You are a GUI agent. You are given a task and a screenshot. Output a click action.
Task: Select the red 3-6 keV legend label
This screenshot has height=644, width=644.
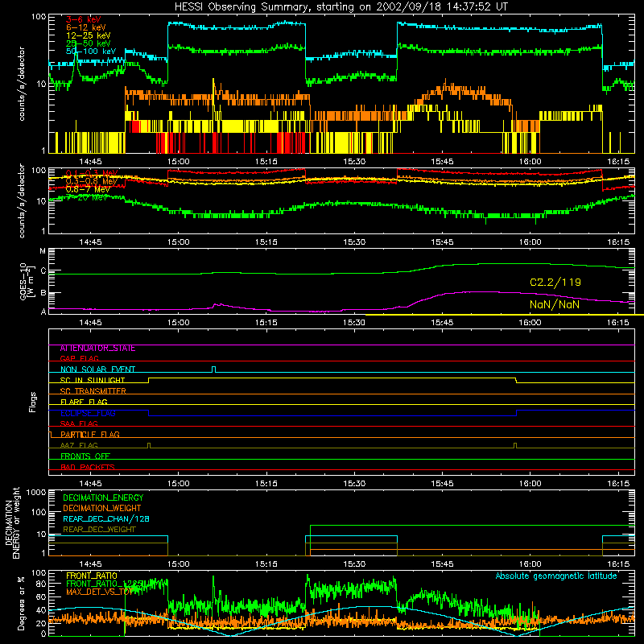(x=83, y=19)
